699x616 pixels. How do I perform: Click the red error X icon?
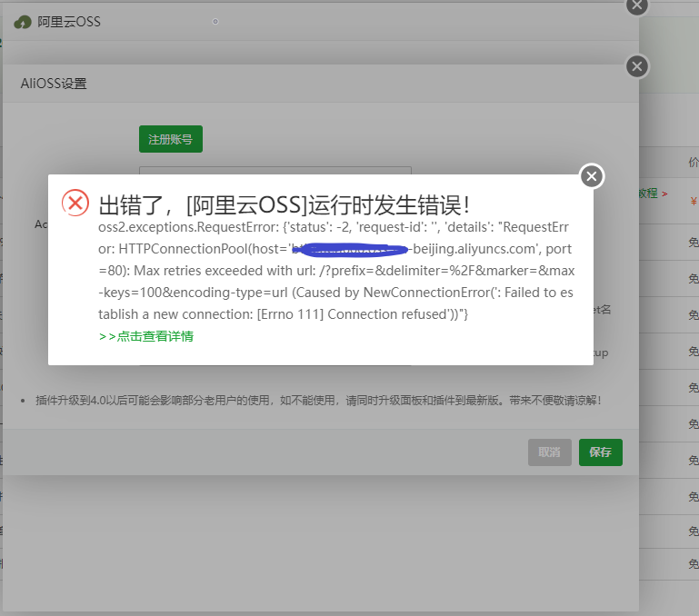click(x=75, y=203)
